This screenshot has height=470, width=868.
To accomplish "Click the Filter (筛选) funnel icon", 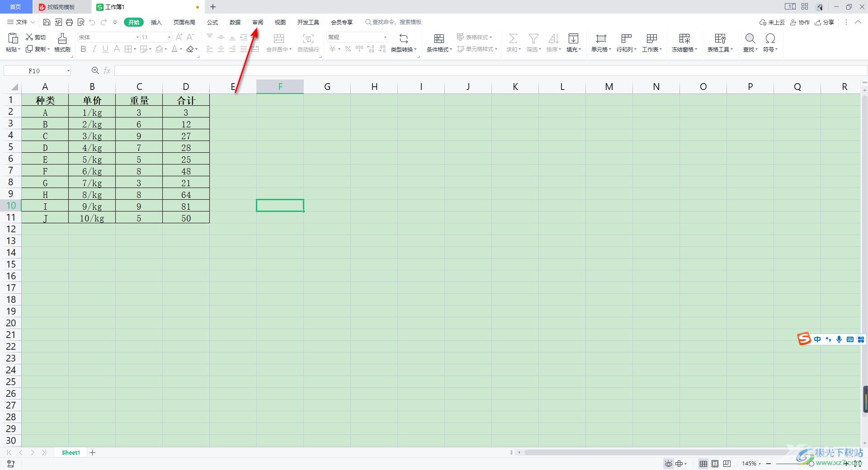I will (x=533, y=38).
